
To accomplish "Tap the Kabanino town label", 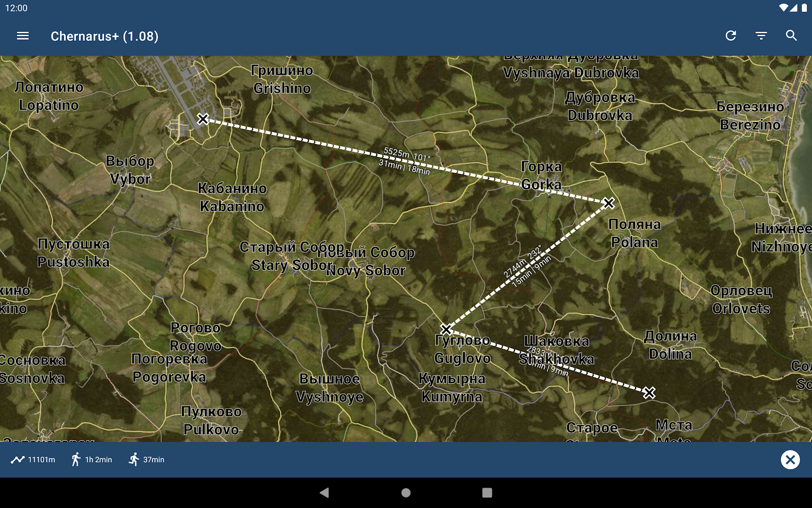I will (x=232, y=197).
